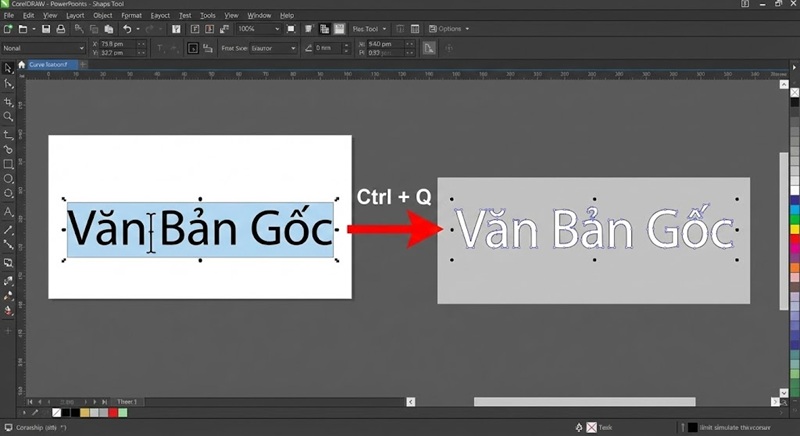Choose the yellow swatch in right palette
The width and height of the screenshot is (800, 436).
click(795, 229)
